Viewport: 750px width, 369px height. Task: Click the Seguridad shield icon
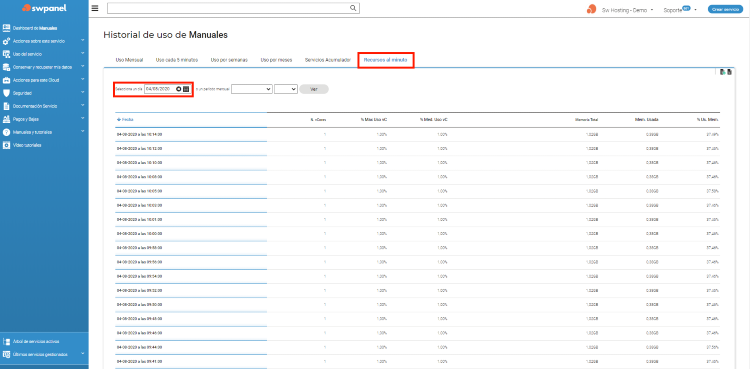click(7, 93)
